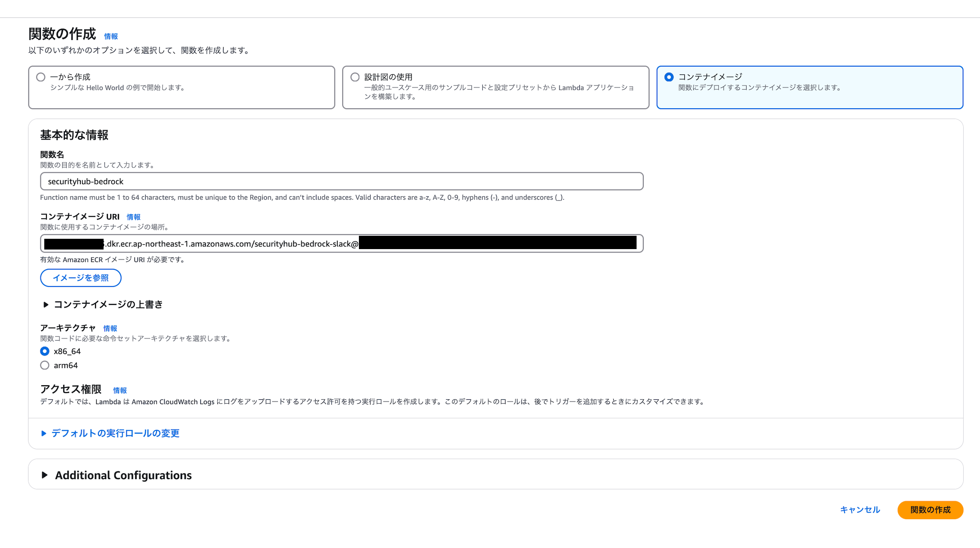980x548 pixels.
Task: Select the コンテナイメージ radio button
Action: click(x=669, y=77)
